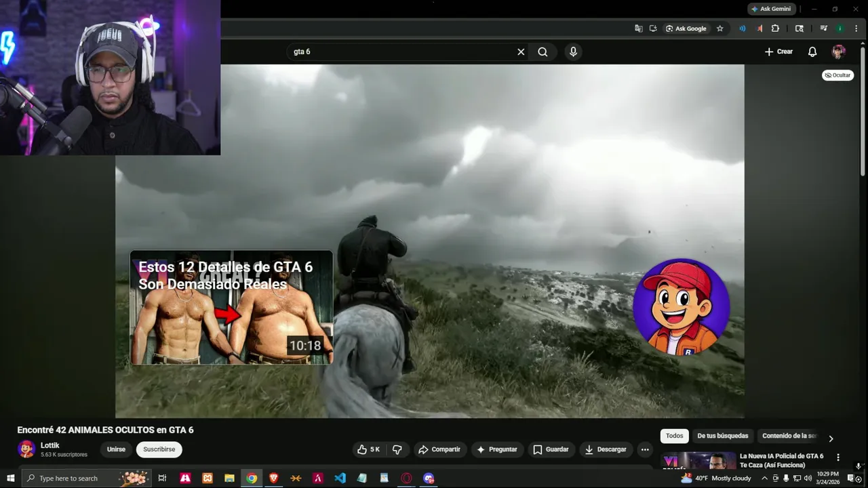Click the install app icon
The width and height of the screenshot is (868, 488).
(x=652, y=28)
